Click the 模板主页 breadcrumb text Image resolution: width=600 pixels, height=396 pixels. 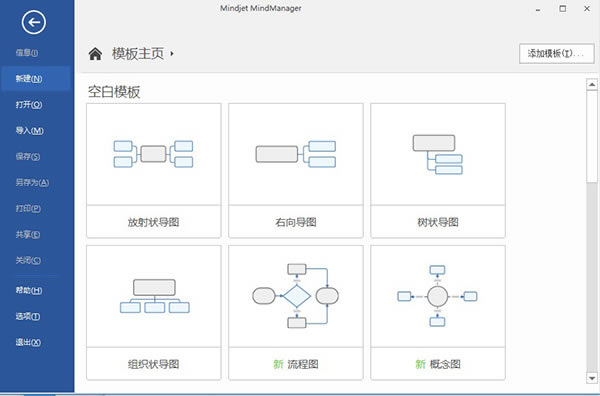pyautogui.click(x=138, y=54)
